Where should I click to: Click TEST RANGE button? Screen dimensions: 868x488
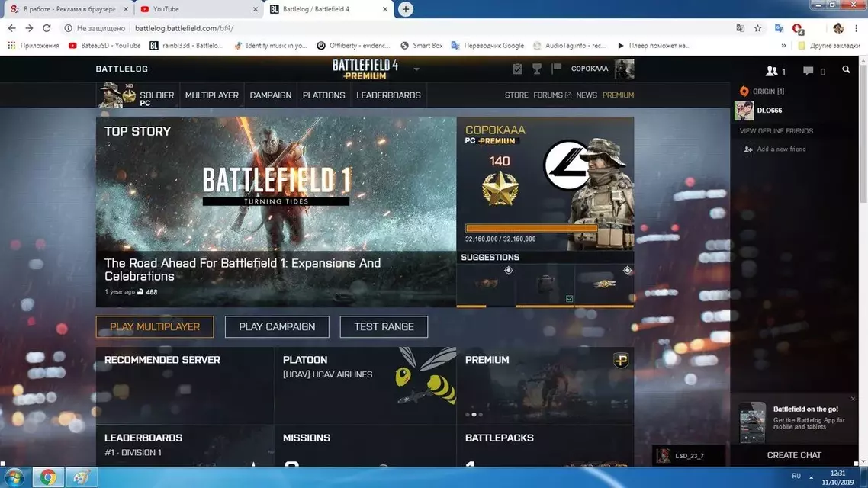point(384,327)
